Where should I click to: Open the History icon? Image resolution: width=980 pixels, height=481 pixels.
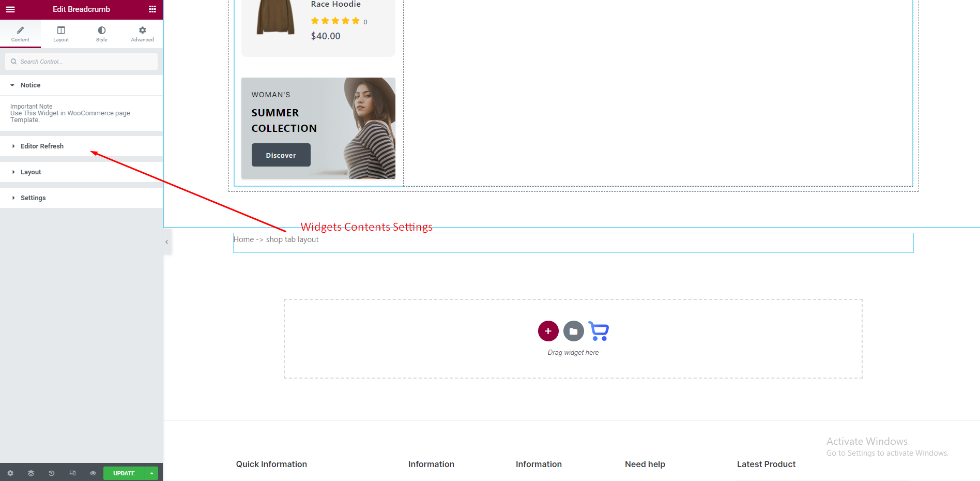click(x=52, y=473)
